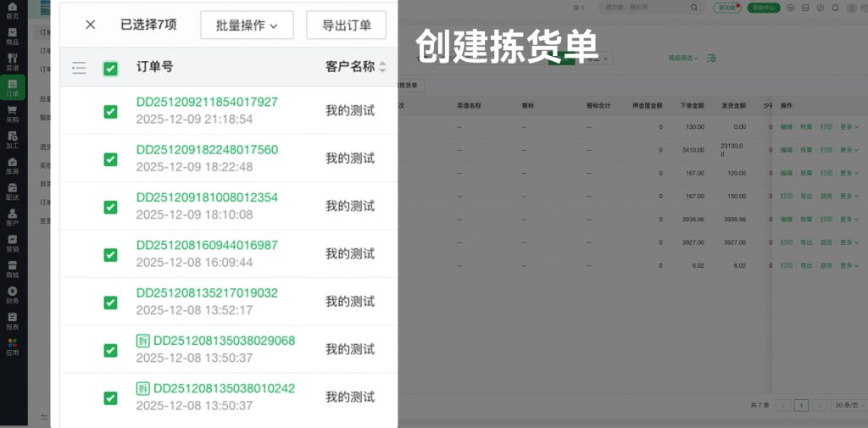
Task: Click the row-expand lines icon in the table header
Action: [x=79, y=68]
